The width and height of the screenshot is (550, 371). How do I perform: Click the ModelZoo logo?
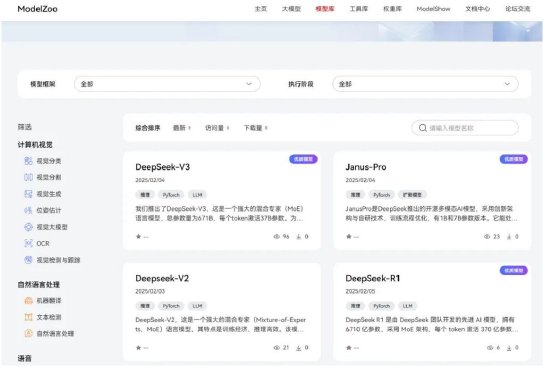38,9
